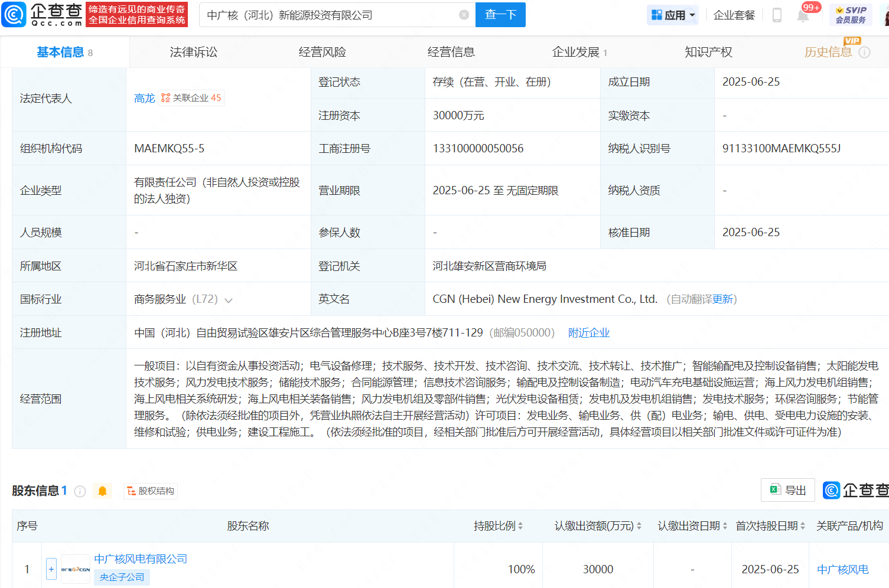Switch to 企业发展 tab
The width and height of the screenshot is (889, 588).
pyautogui.click(x=579, y=52)
